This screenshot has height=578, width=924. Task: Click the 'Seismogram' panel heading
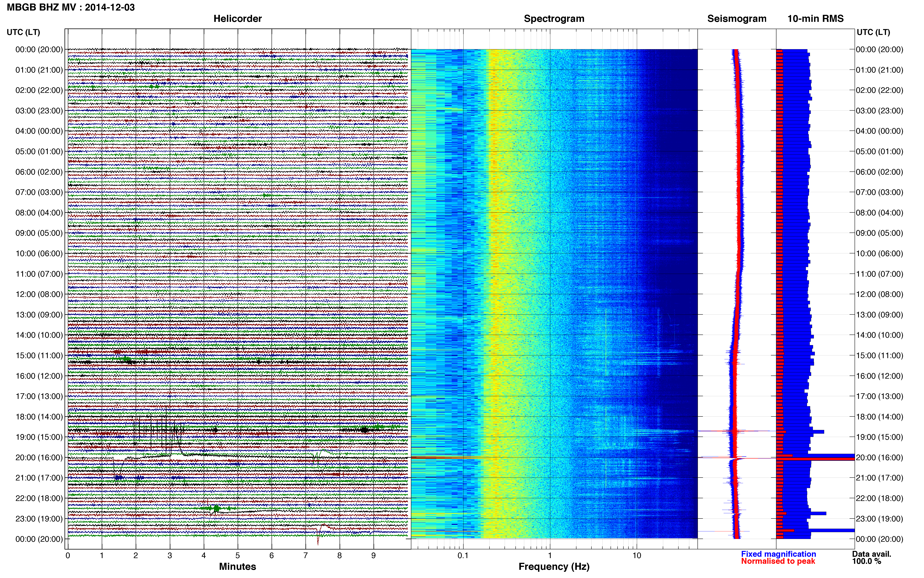737,19
